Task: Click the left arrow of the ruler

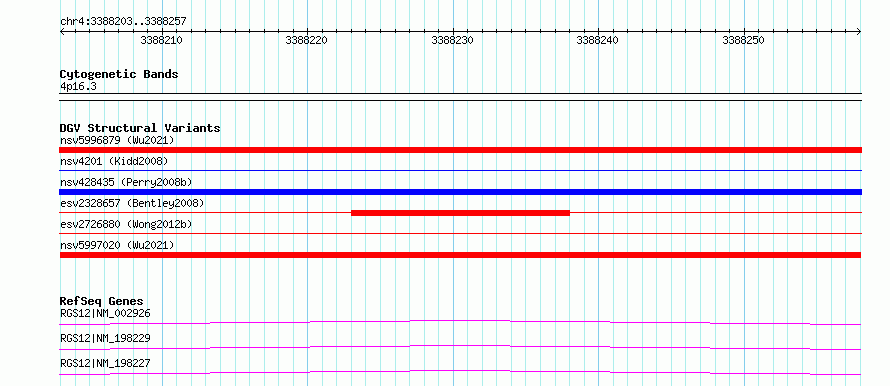Action: point(62,32)
